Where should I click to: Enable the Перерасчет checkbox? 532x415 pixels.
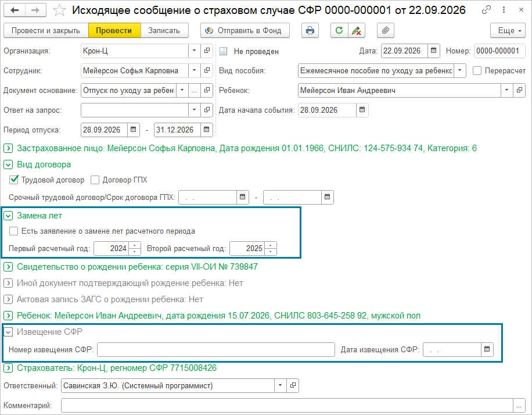point(477,71)
